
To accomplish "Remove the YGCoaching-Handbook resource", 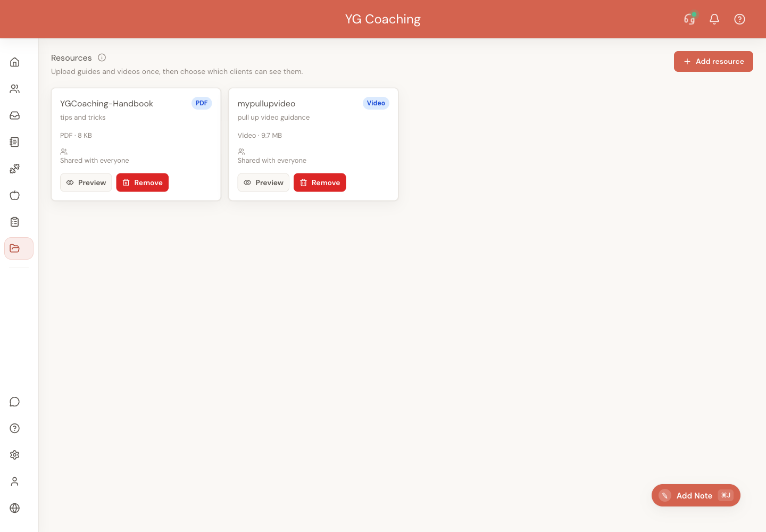I will click(x=143, y=182).
